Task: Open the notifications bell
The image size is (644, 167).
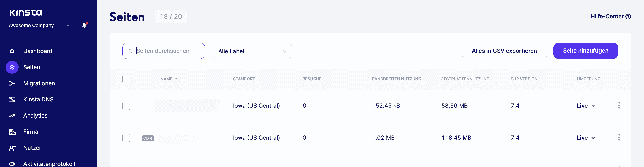Action: coord(85,25)
